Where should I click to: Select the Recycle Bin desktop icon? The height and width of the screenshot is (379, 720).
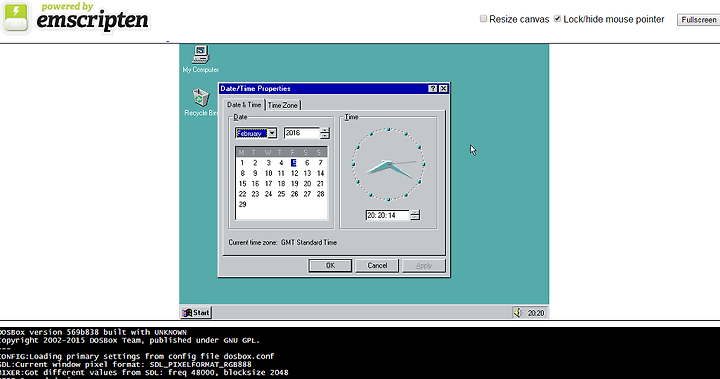201,102
